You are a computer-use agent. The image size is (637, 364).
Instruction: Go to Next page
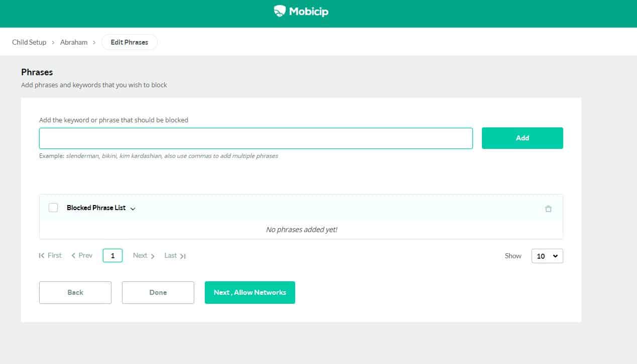[x=144, y=256]
